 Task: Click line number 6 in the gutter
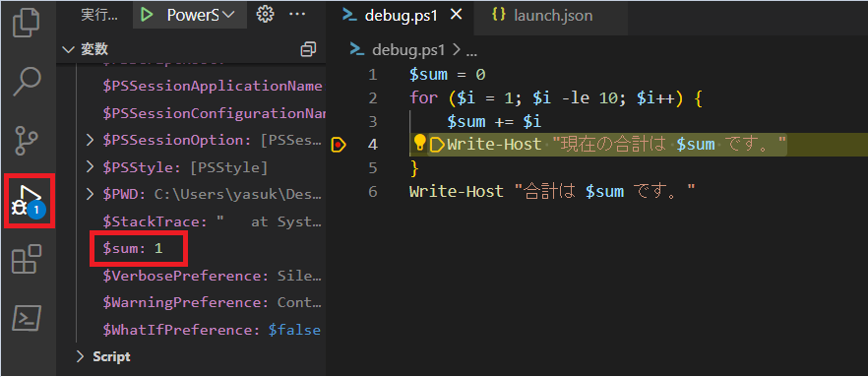(372, 192)
